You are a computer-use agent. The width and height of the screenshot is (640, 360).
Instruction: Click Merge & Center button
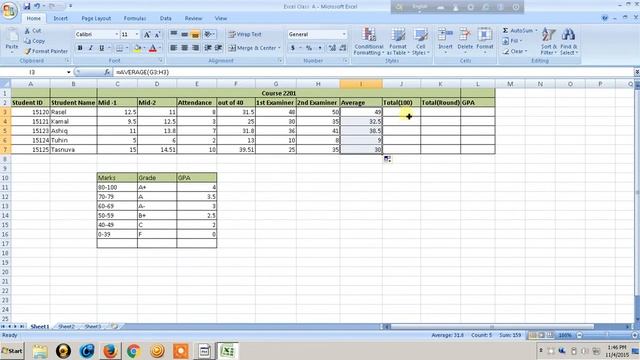252,48
